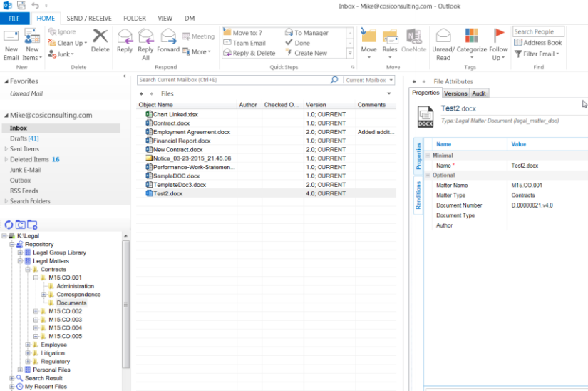Click the Forward envelope icon

168,36
